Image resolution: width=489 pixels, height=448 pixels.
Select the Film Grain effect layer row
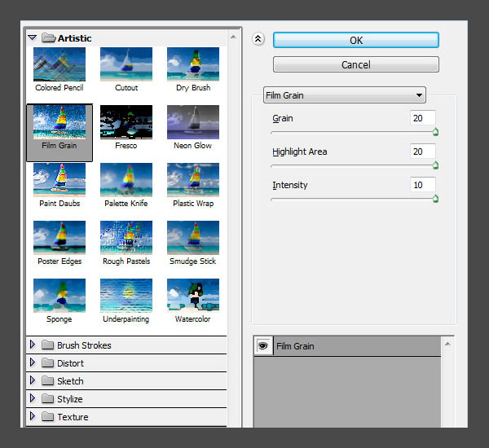click(347, 345)
